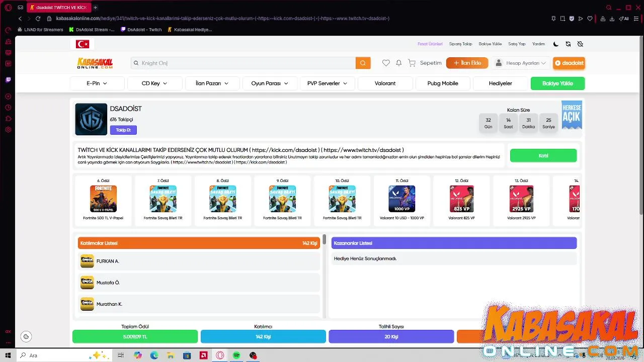644x362 pixels.
Task: Open ad blocker shield icon in address bar
Action: [572, 19]
